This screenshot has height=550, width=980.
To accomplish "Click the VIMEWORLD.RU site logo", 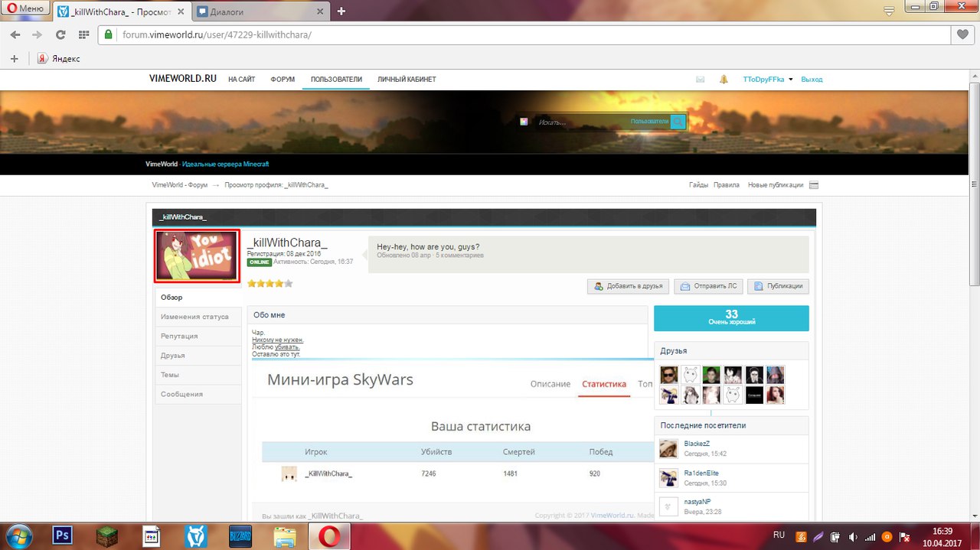I will coord(183,79).
